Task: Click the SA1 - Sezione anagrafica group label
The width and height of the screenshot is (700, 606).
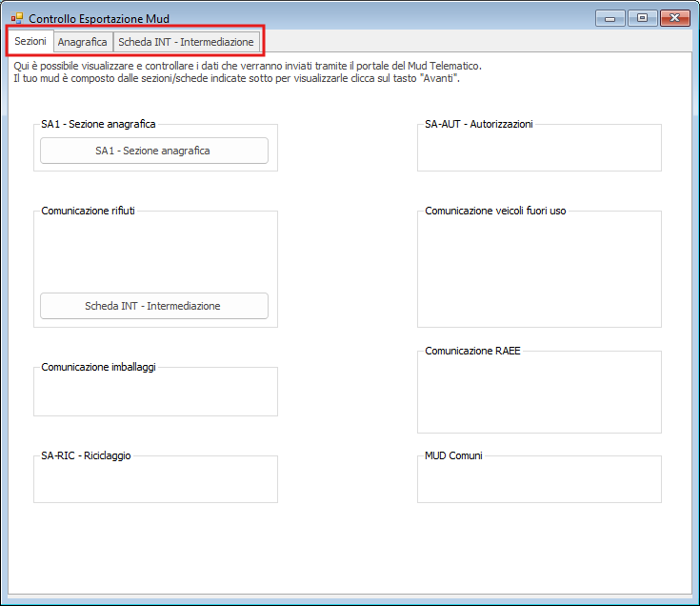Action: [x=98, y=124]
